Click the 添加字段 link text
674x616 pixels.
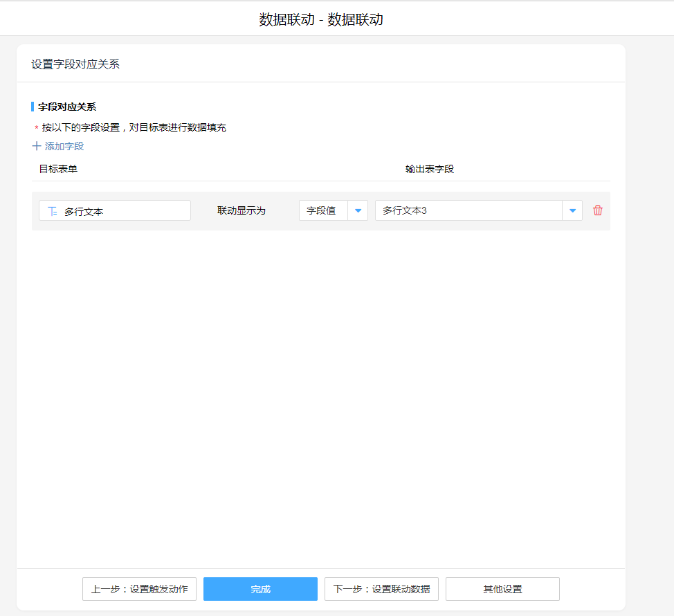64,146
